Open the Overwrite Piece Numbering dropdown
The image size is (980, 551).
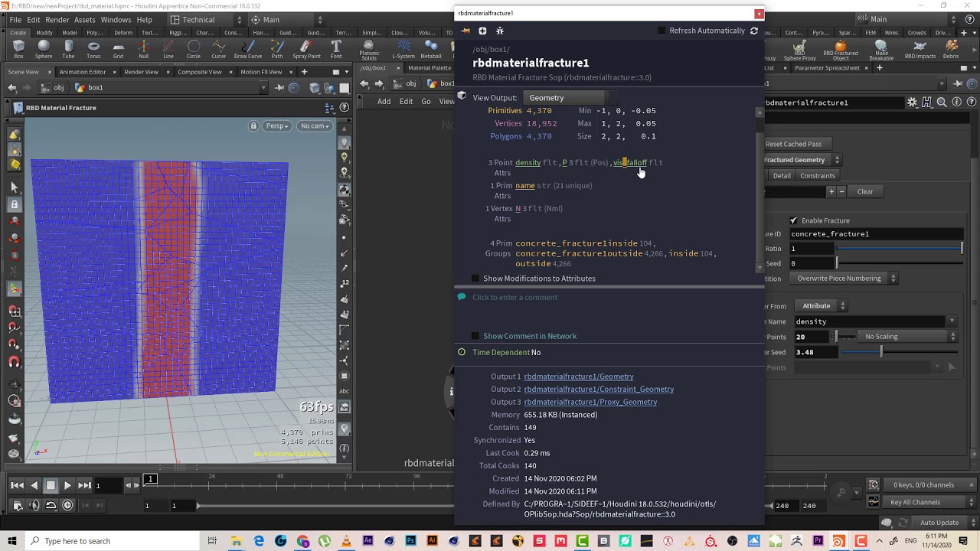(x=844, y=279)
